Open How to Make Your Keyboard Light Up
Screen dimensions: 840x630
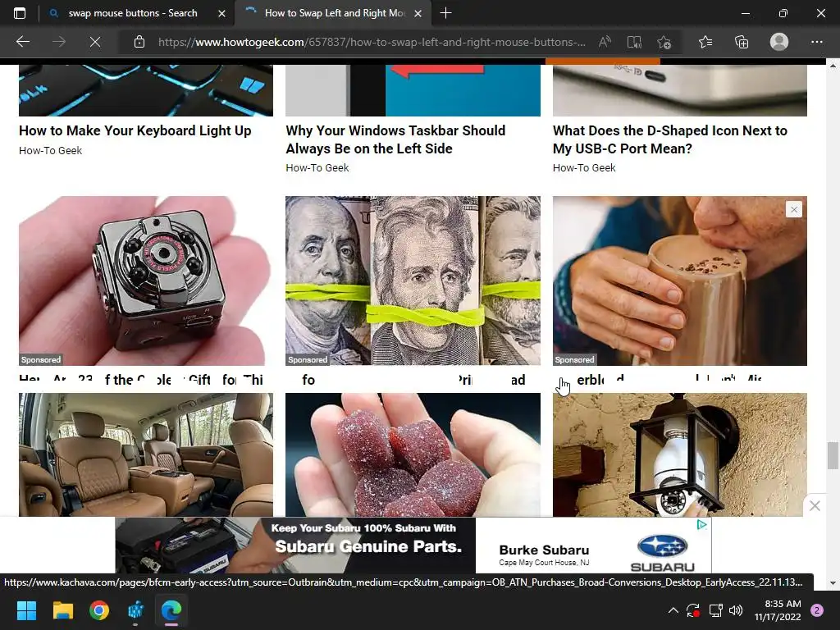(135, 130)
